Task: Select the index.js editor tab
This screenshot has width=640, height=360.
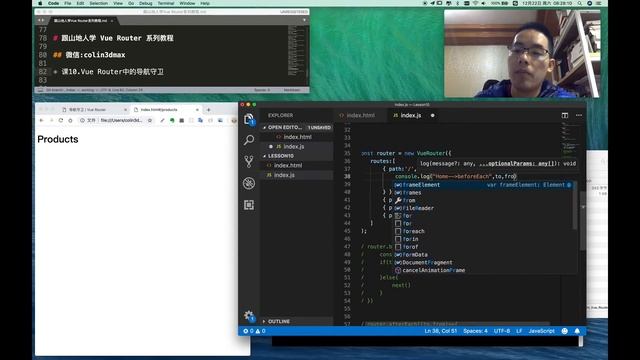Action: point(410,116)
